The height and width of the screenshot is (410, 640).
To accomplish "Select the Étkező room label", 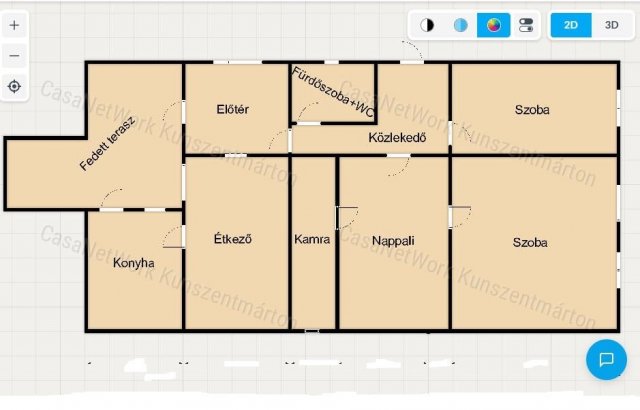I will [x=233, y=239].
